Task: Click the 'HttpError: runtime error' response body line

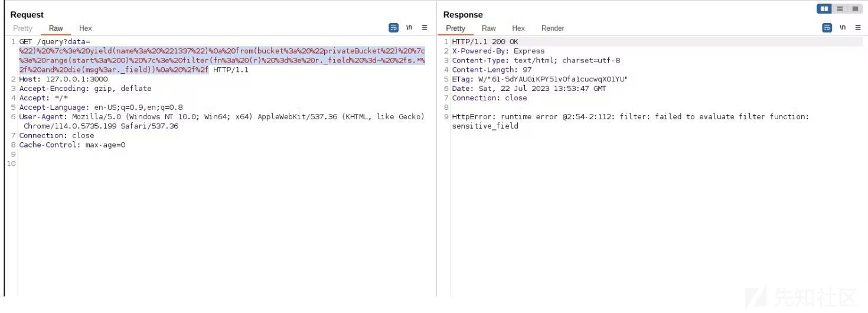Action: 630,117
